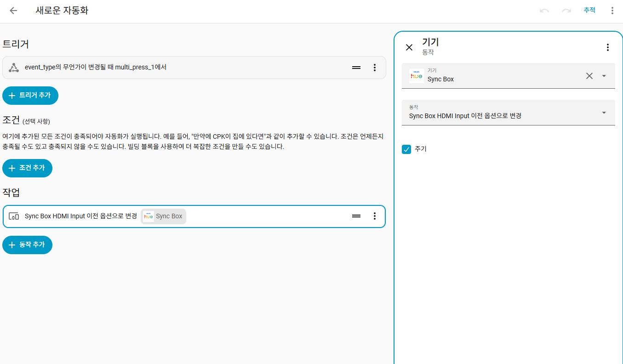Click the device icon on the Sync Box action row
The width and height of the screenshot is (623, 364).
click(14, 216)
